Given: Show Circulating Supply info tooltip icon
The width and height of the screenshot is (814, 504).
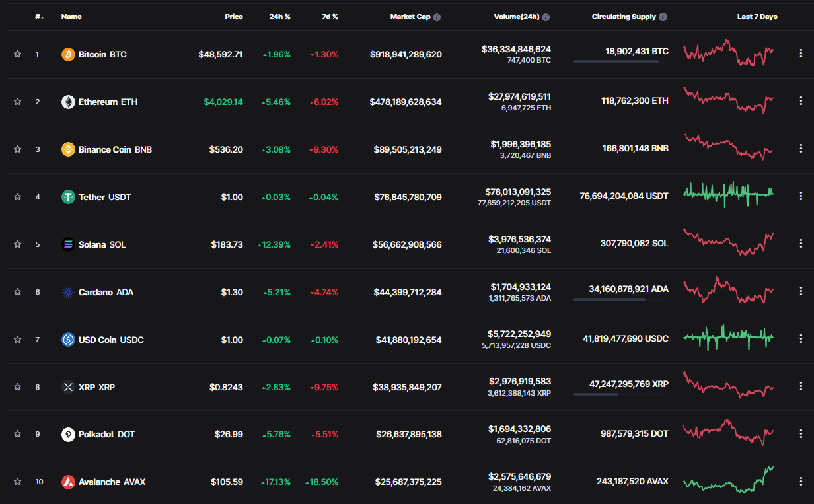Looking at the screenshot, I should pos(663,17).
